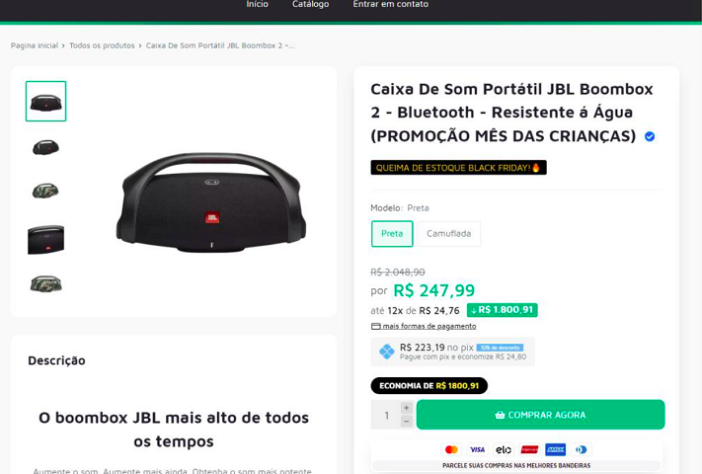Click the Visa card icon
702x474 pixels.
coord(477,449)
